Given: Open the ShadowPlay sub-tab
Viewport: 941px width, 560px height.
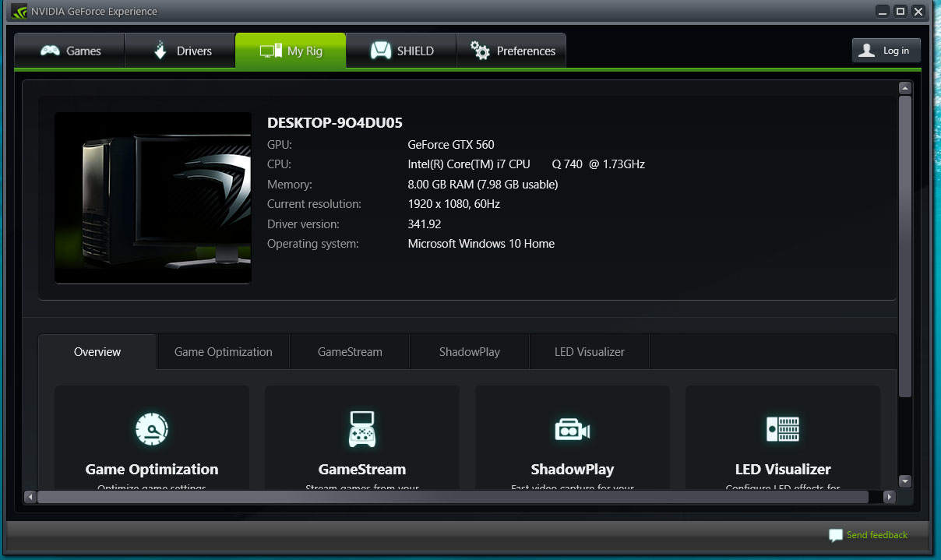Looking at the screenshot, I should pos(469,351).
